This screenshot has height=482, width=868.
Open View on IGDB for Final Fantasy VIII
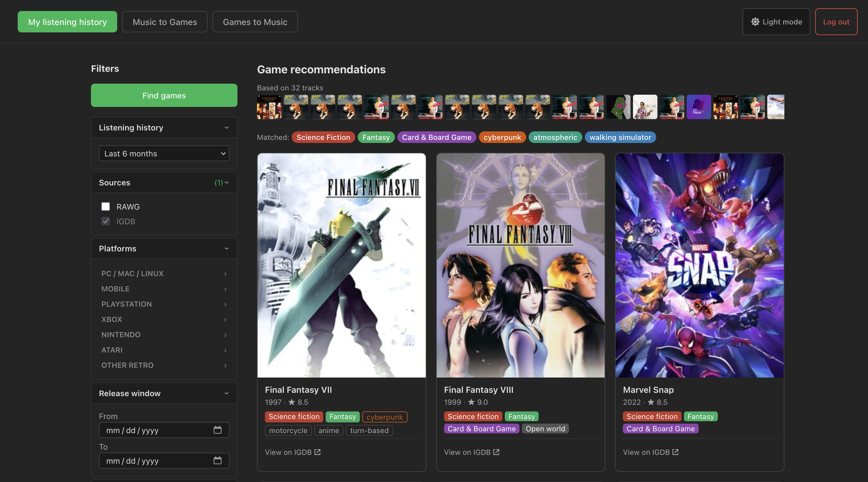tap(472, 452)
